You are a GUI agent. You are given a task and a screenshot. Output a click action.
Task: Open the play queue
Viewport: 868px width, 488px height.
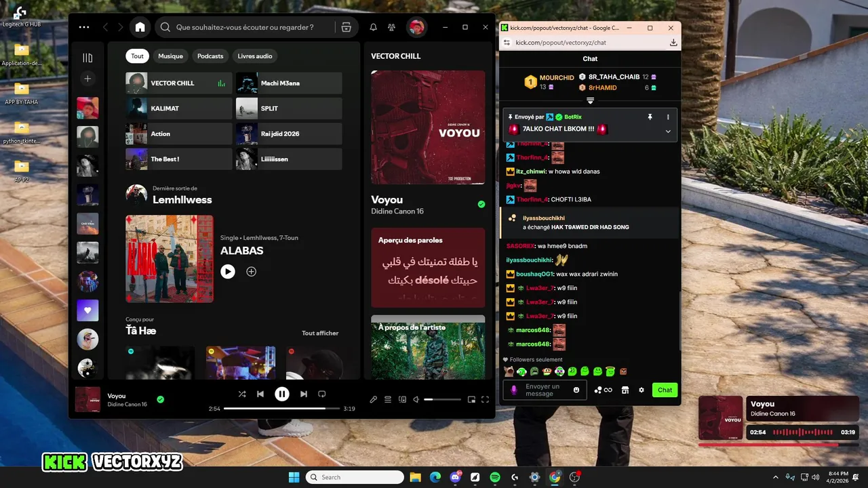pyautogui.click(x=388, y=400)
